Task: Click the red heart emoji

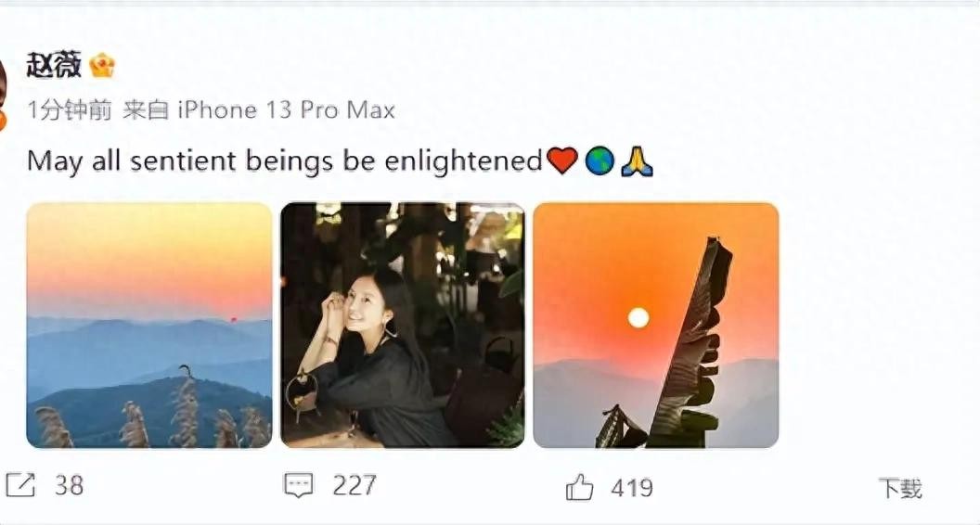Action: click(562, 161)
